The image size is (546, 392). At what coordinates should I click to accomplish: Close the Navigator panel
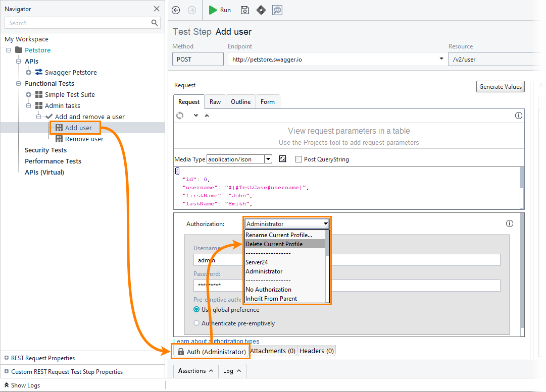157,9
